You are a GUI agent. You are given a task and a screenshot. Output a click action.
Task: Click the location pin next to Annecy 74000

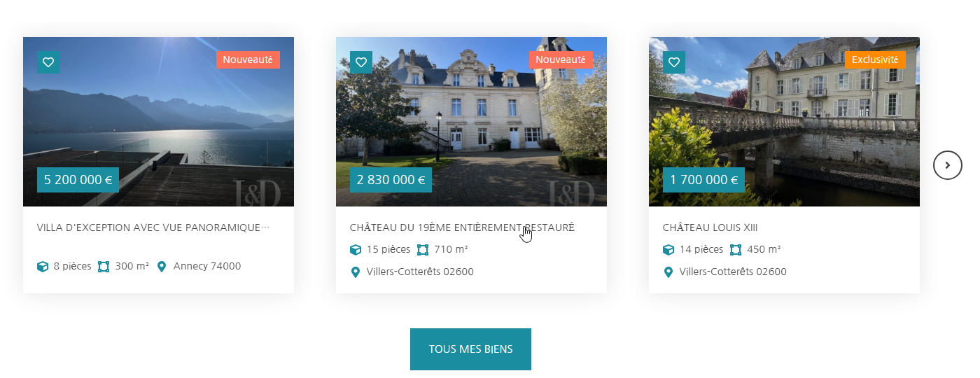coord(162,267)
